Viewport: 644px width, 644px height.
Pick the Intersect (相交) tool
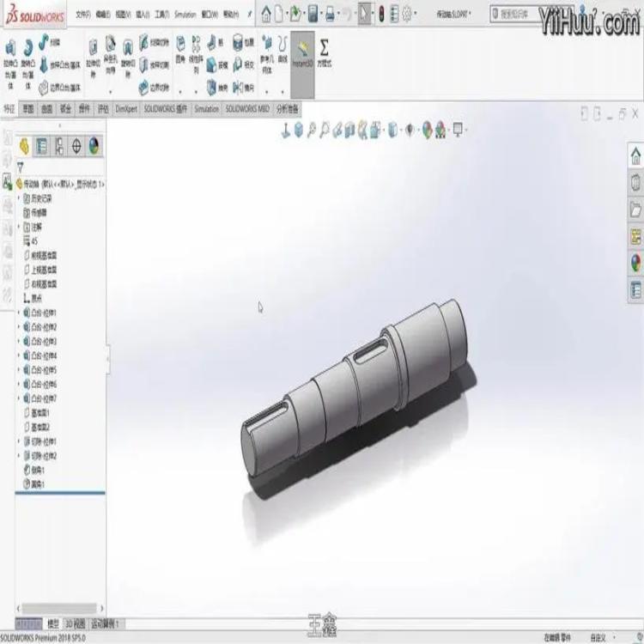click(x=243, y=65)
